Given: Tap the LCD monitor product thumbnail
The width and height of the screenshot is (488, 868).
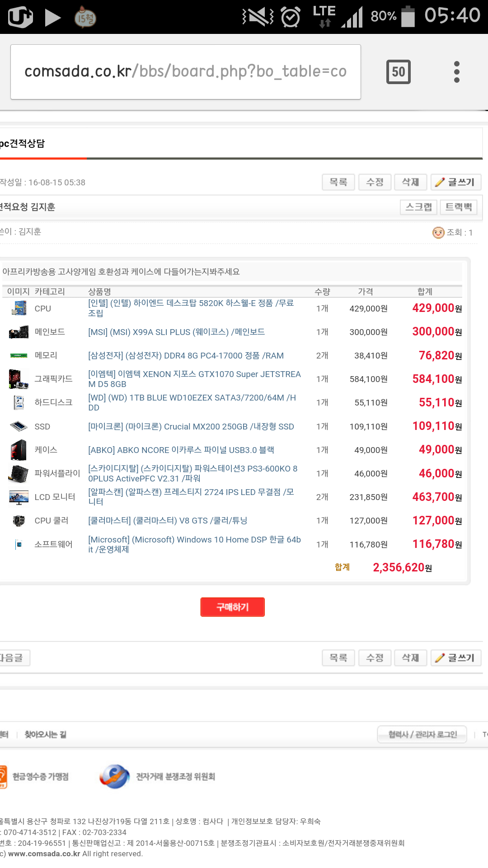Looking at the screenshot, I should coord(19,497).
